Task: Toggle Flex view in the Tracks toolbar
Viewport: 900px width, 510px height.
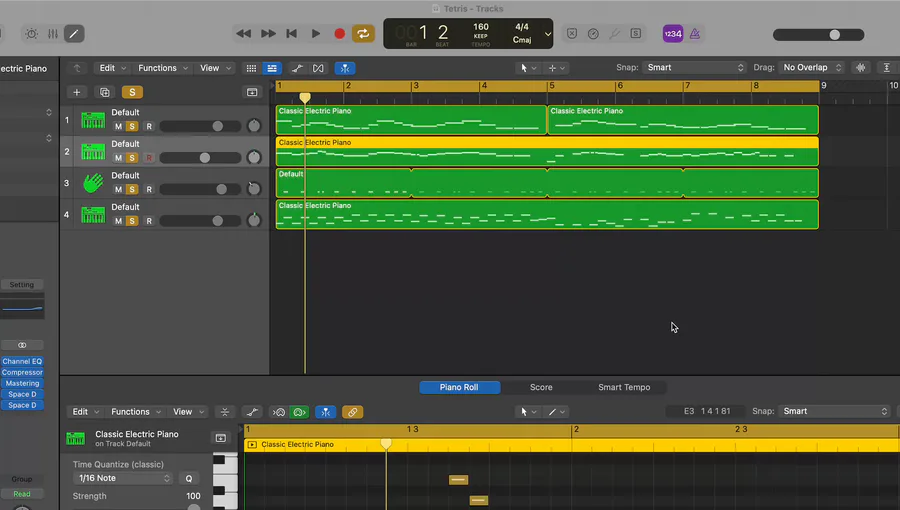Action: 318,68
